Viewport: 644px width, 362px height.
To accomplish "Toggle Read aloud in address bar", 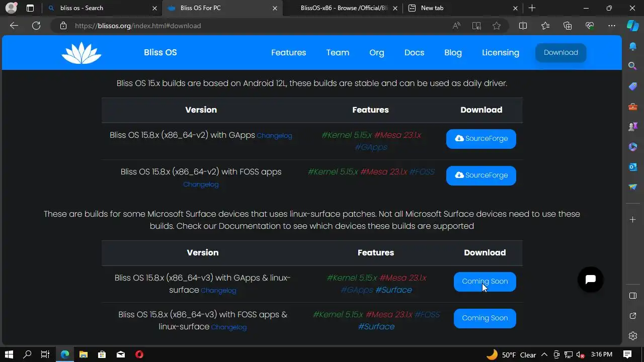I will click(x=456, y=26).
